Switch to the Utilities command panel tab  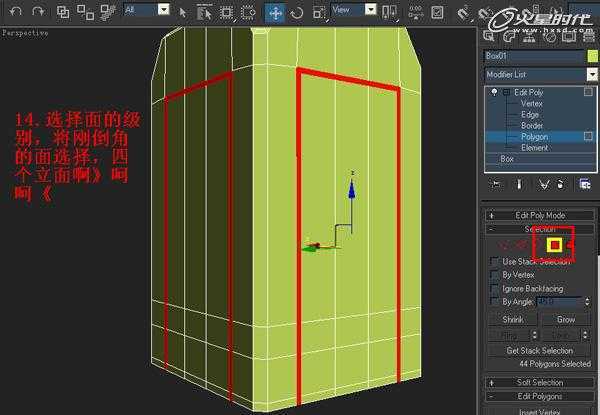(589, 36)
